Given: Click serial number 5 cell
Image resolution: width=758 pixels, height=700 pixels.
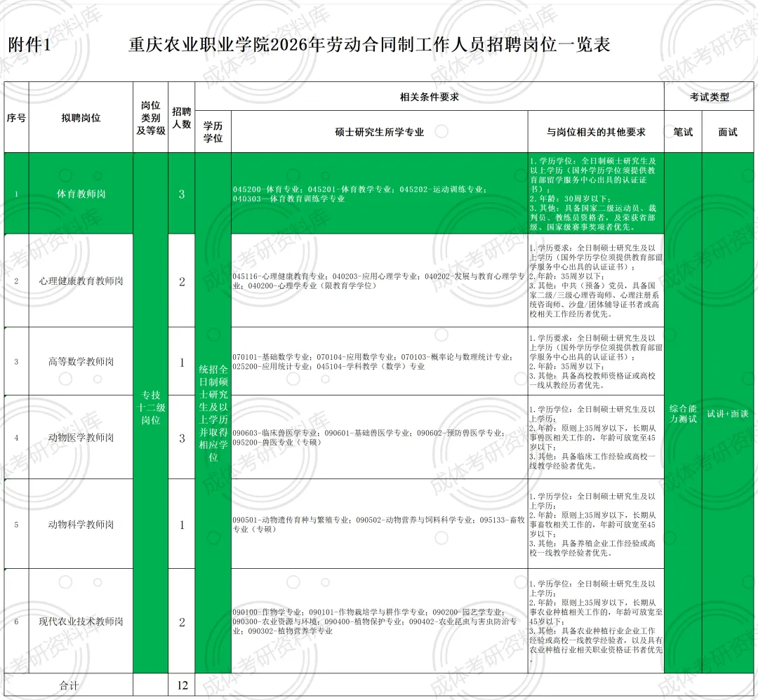Looking at the screenshot, I should pyautogui.click(x=16, y=524).
